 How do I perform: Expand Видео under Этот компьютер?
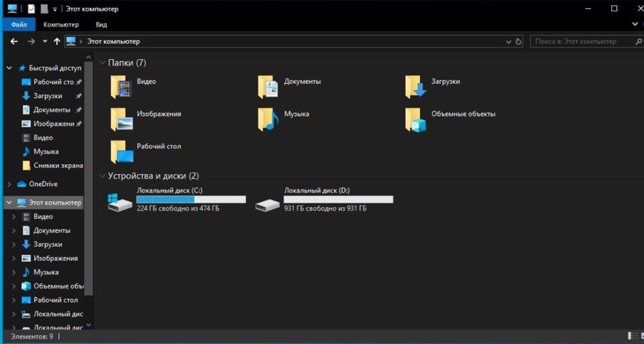[14, 216]
